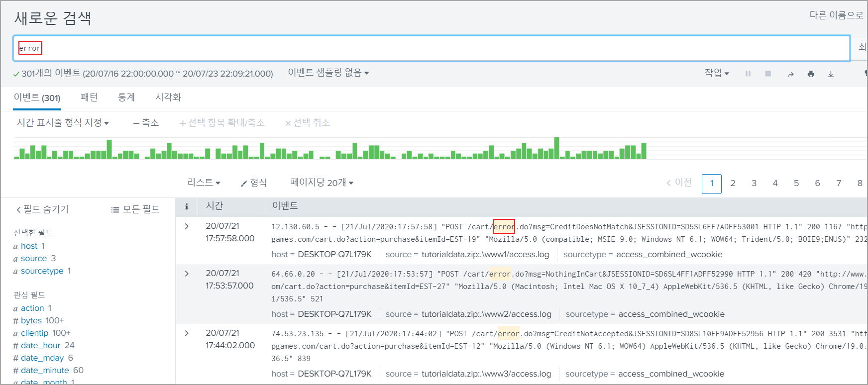The height and width of the screenshot is (385, 868).
Task: Click the 'i' info column header
Action: coord(187,206)
